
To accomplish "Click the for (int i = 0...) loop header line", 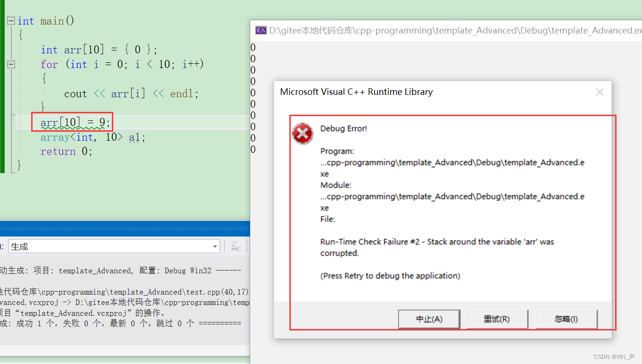I will tap(122, 64).
